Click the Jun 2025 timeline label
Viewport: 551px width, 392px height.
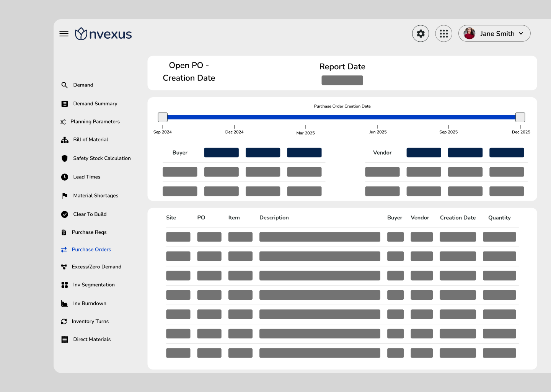pyautogui.click(x=378, y=132)
